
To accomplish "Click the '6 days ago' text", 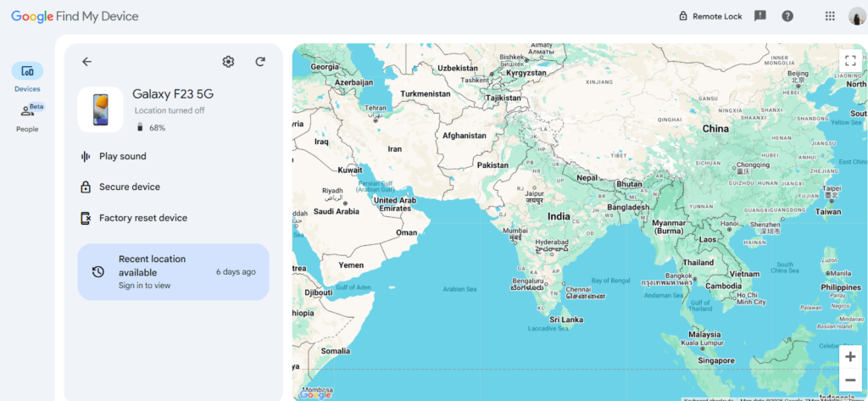I will 236,272.
